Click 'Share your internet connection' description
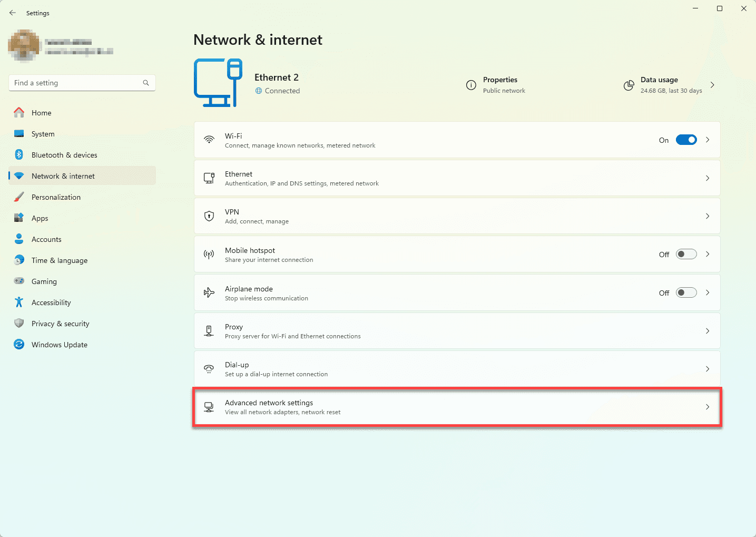 tap(269, 260)
